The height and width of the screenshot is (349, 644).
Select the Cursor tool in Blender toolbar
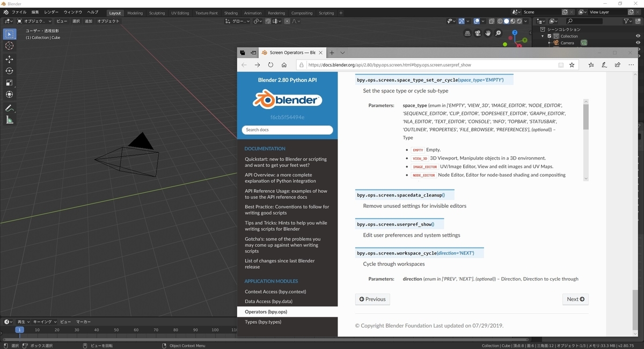click(x=9, y=46)
